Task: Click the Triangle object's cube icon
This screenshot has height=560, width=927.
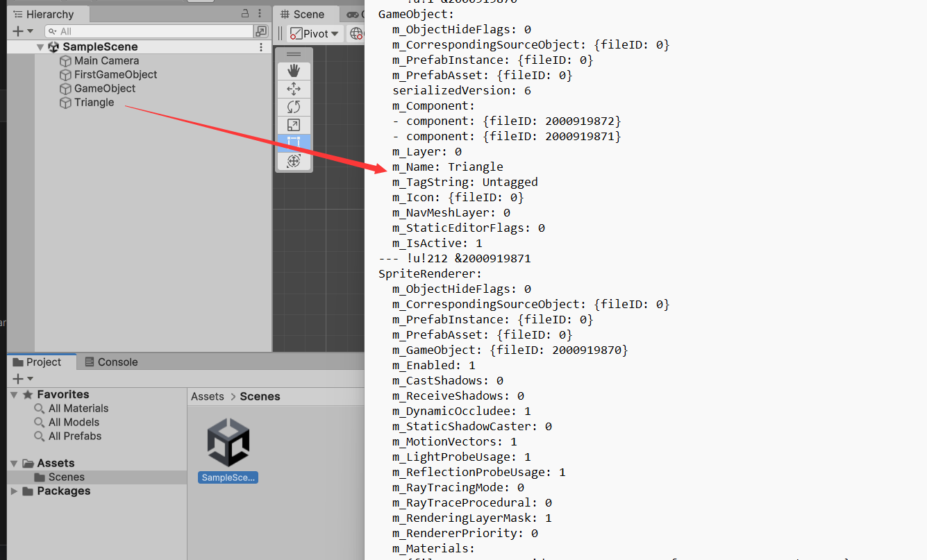Action: coord(65,103)
